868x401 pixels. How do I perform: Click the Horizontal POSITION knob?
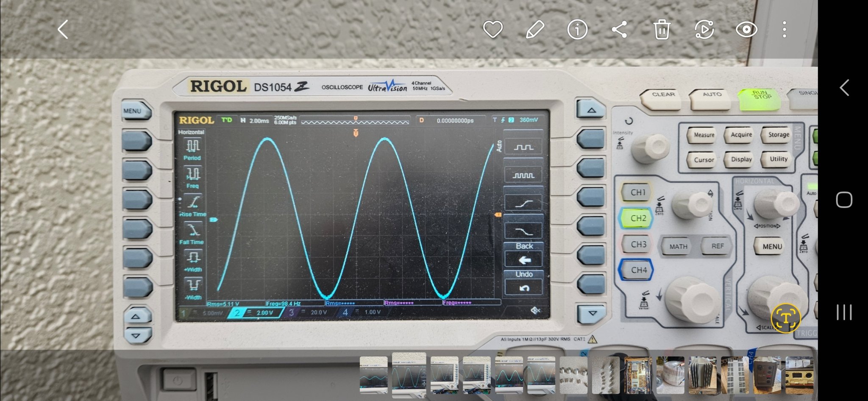click(x=776, y=204)
